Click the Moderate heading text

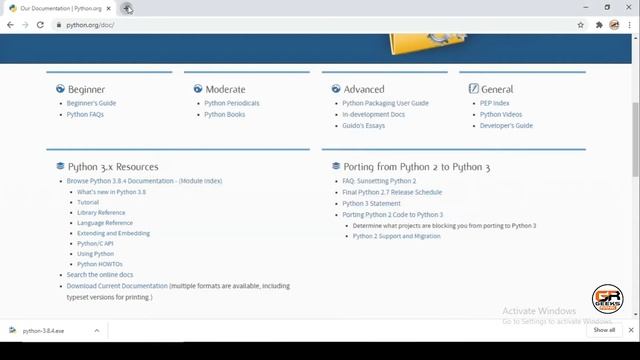click(225, 89)
